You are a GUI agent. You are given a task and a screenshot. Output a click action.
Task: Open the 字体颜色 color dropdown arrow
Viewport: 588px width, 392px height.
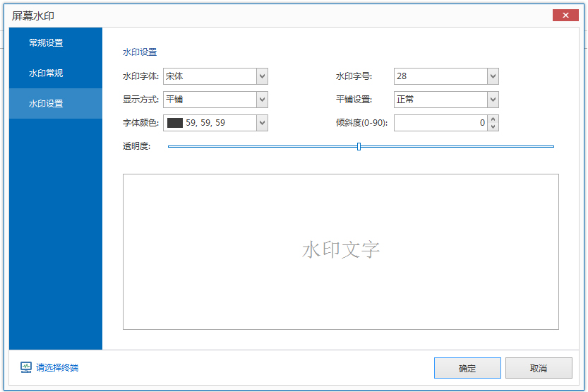coord(262,123)
